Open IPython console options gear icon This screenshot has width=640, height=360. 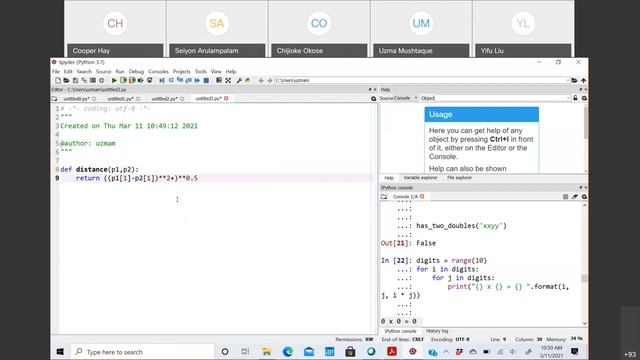click(584, 197)
